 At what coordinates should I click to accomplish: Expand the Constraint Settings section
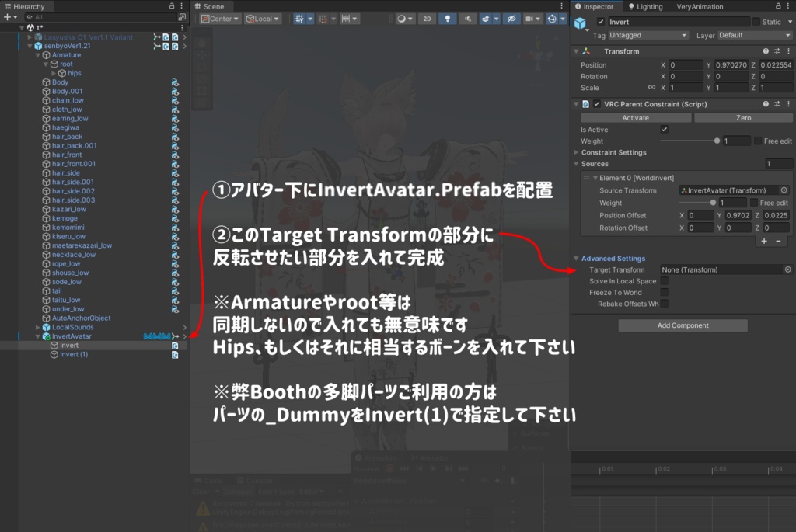pyautogui.click(x=576, y=152)
